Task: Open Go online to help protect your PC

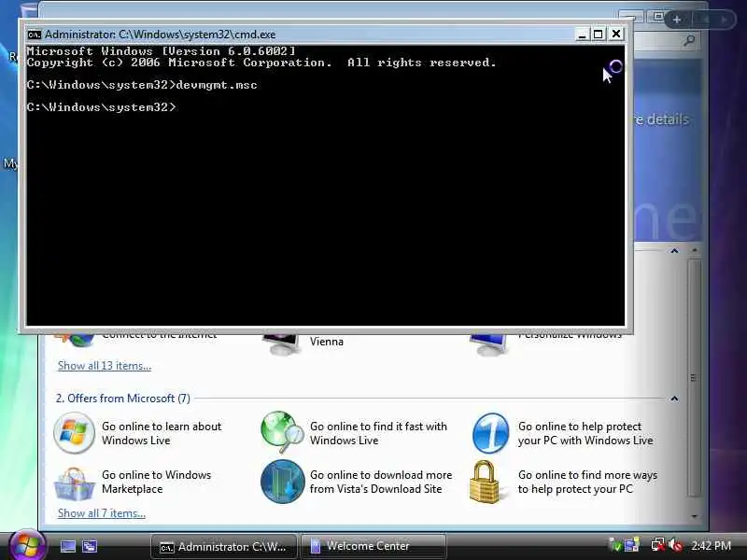Action: pos(585,433)
